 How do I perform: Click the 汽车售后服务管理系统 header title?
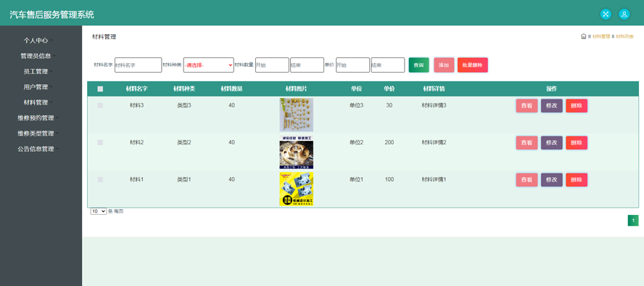point(51,15)
